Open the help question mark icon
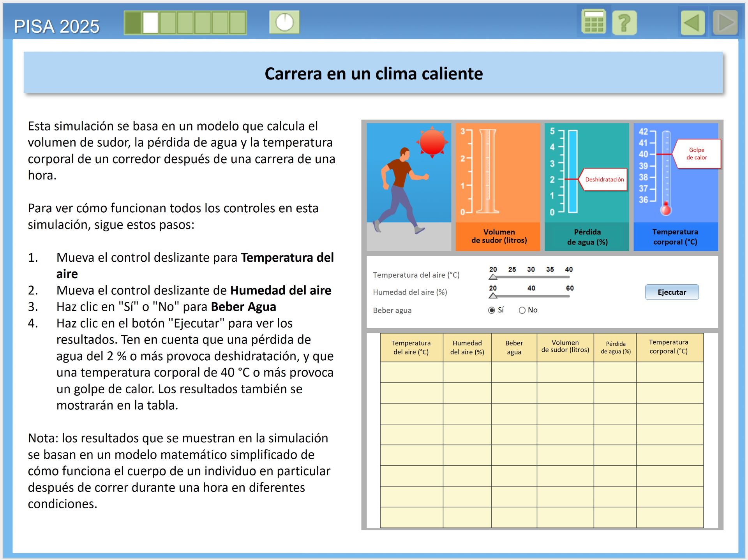The width and height of the screenshot is (748, 560). point(624,23)
